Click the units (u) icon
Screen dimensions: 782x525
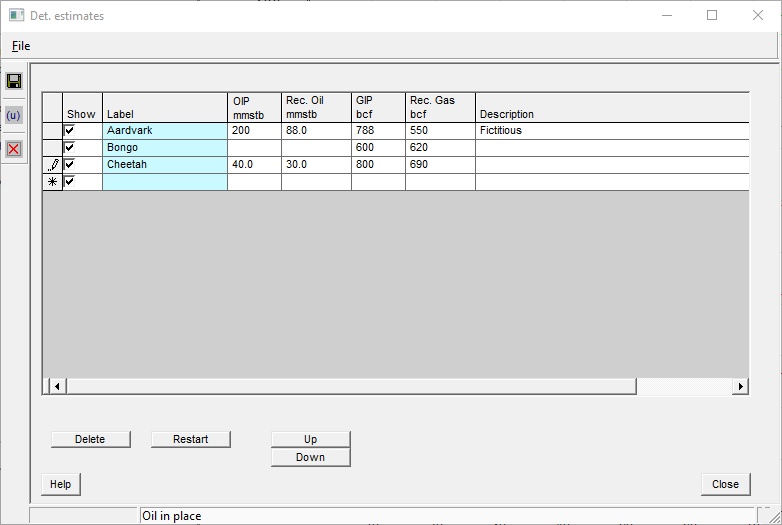(x=14, y=115)
